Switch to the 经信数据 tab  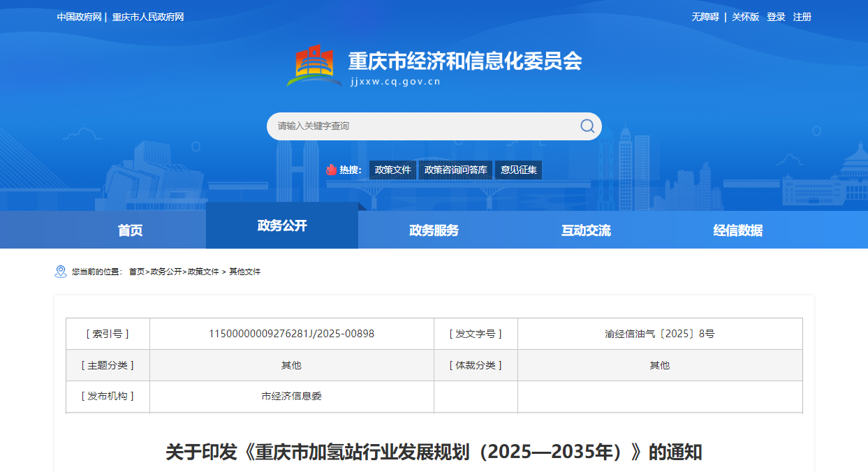click(737, 230)
